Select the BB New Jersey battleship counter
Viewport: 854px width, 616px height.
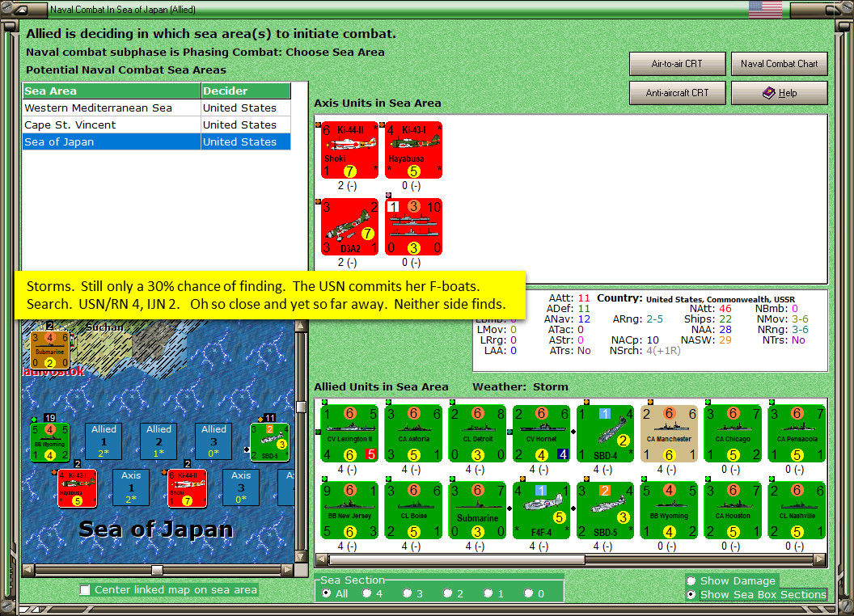pos(349,510)
